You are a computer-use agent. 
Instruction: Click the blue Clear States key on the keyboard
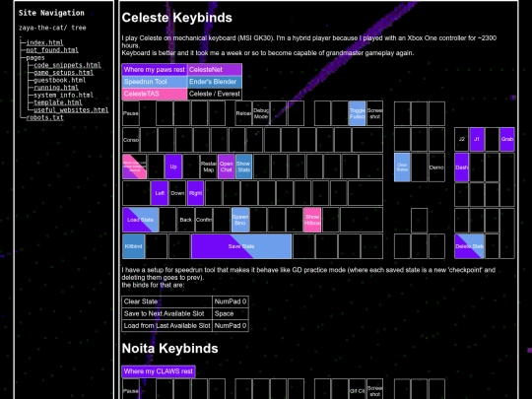[x=402, y=166]
